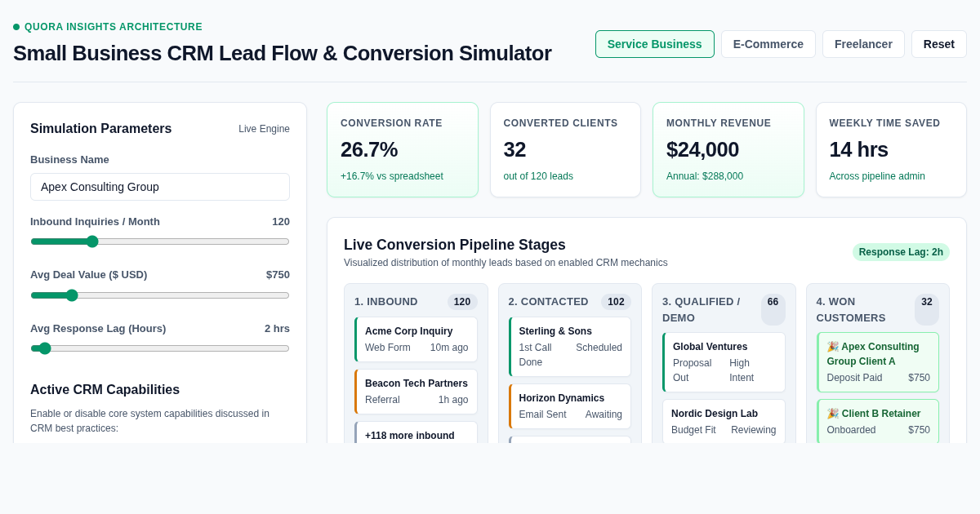Screen dimensions: 980x514
Task: Open the Client B Retainer card
Action: 878,421
